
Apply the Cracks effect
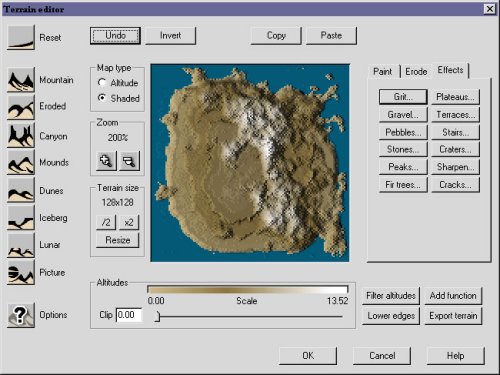point(455,185)
